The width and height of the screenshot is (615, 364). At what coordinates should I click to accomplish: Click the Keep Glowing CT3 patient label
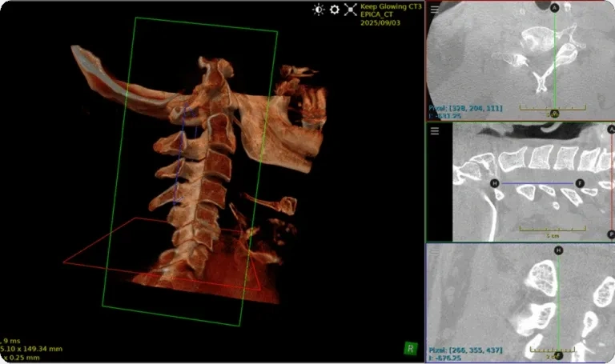[x=389, y=6]
